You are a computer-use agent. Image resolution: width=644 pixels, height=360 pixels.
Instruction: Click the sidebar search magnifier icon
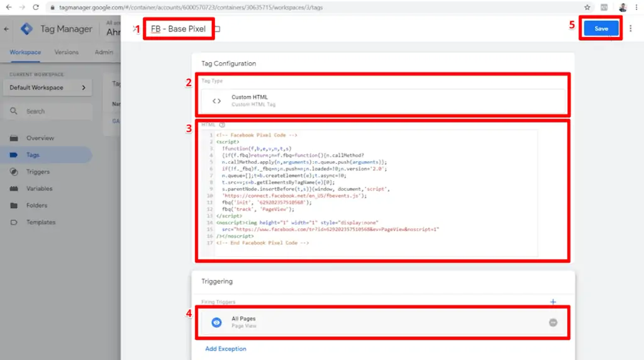(x=14, y=111)
